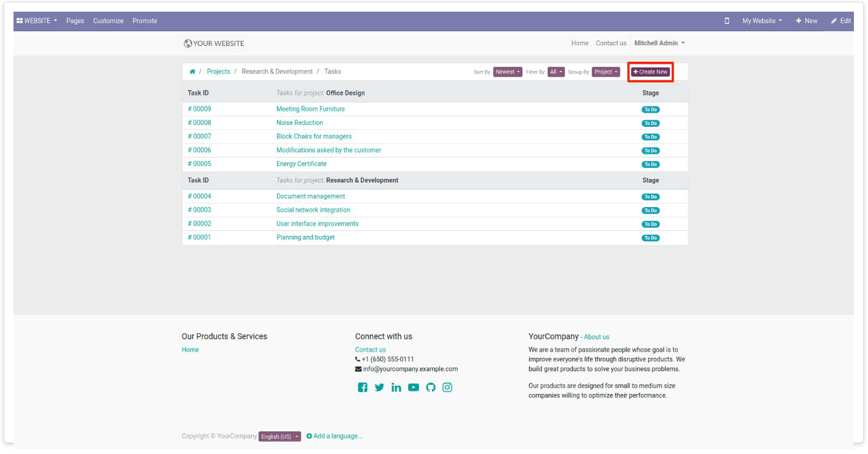Open the Twitter social icon

[379, 387]
